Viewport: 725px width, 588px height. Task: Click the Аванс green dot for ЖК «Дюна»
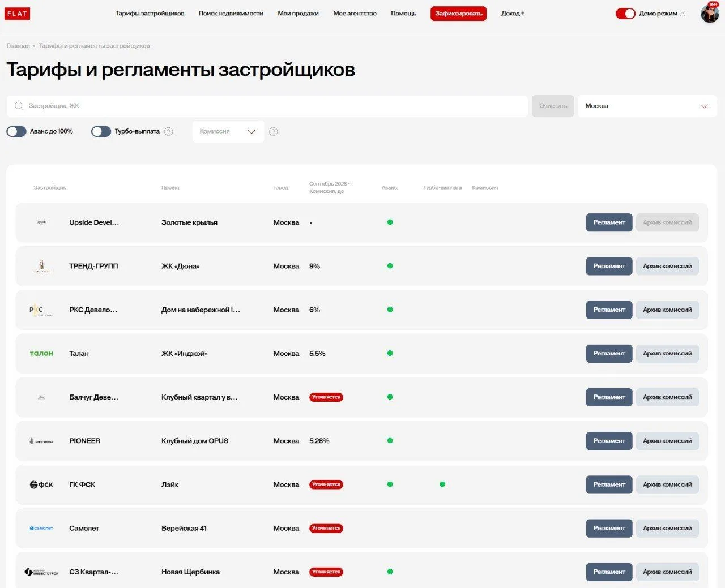click(x=390, y=266)
